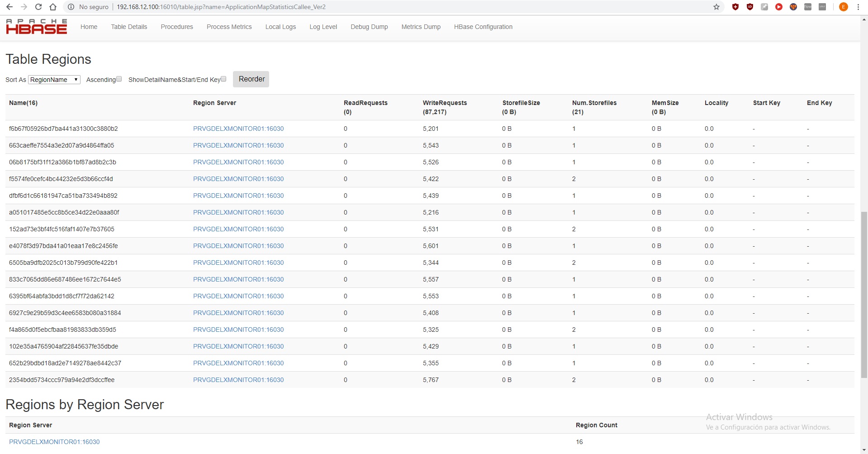
Task: Select region name 6395bf64abfa3bdd1d8cf7f72da62142
Action: [62, 296]
